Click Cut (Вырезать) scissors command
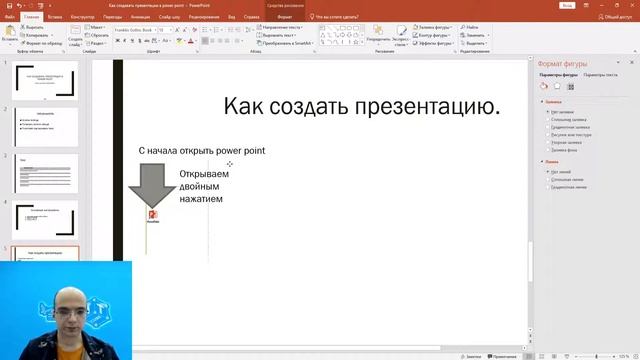This screenshot has height=360, width=640. pyautogui.click(x=32, y=27)
